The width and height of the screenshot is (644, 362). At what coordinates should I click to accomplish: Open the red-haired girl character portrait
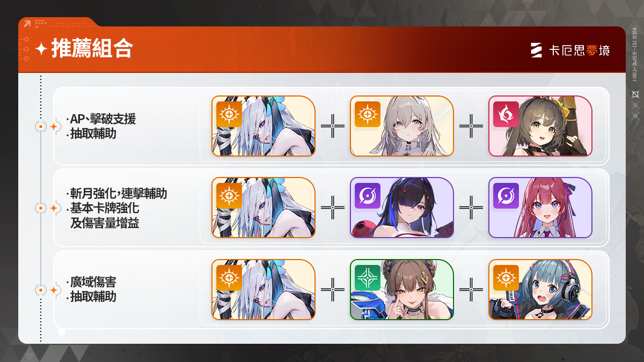(x=540, y=208)
